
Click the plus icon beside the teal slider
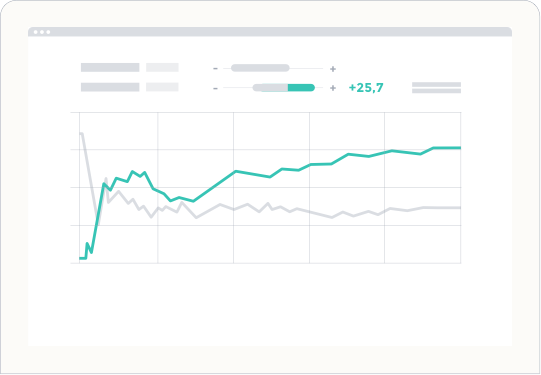pyautogui.click(x=333, y=88)
